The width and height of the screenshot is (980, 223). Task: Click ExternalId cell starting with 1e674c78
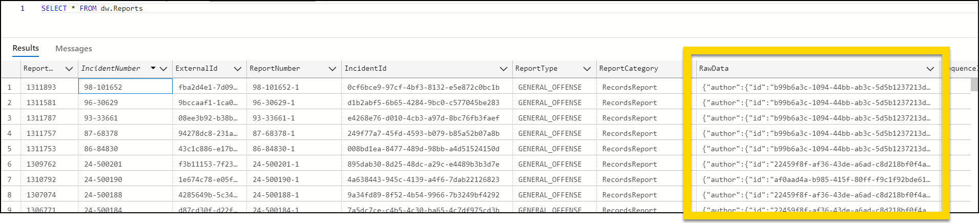point(207,179)
